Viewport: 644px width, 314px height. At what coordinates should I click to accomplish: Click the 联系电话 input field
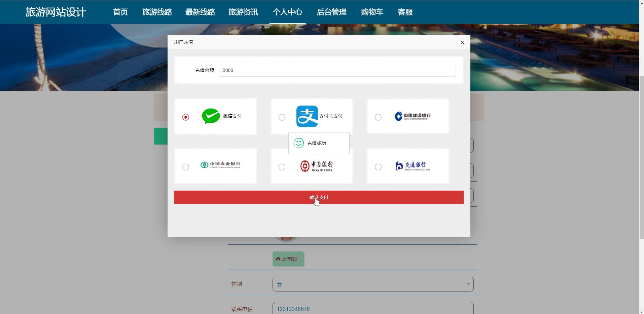[373, 309]
